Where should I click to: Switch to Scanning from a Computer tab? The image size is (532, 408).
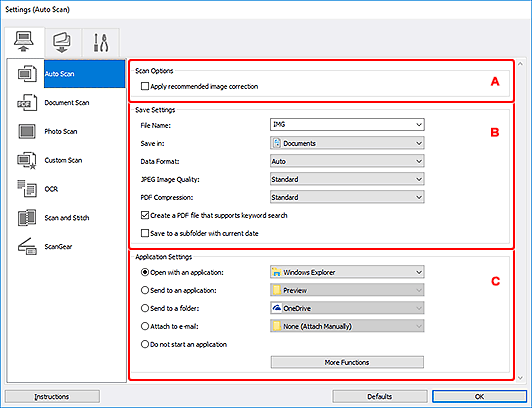[24, 42]
